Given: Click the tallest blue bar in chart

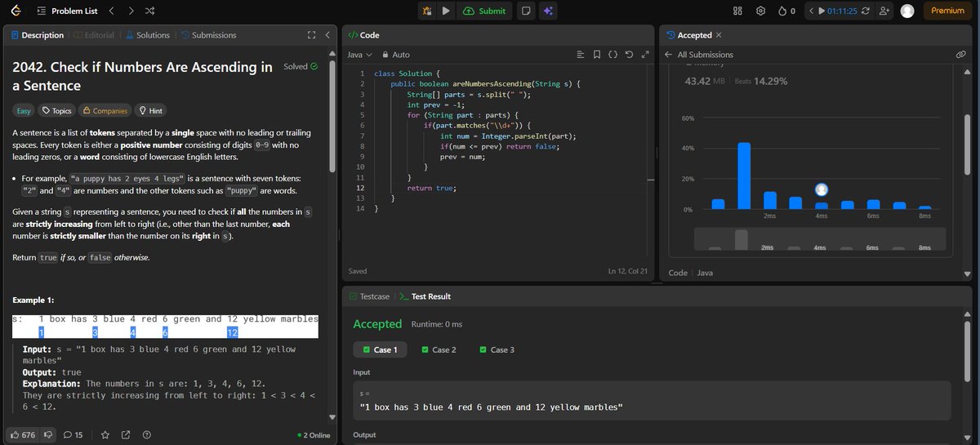Looking at the screenshot, I should [744, 176].
